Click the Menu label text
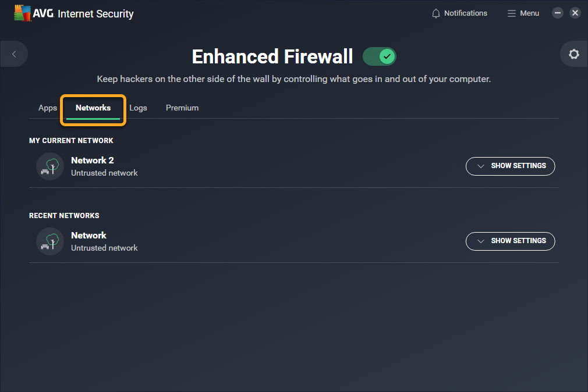 point(530,13)
